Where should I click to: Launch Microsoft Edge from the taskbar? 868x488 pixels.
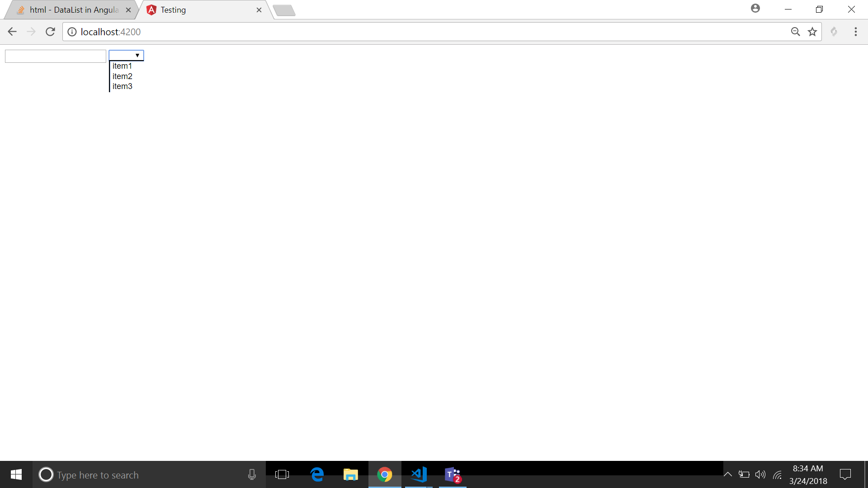[x=317, y=474]
